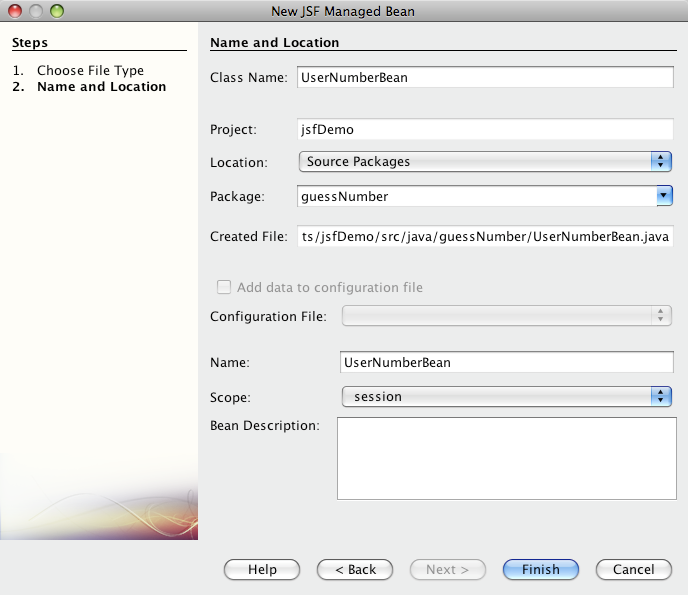
Task: Click Finish to create the bean
Action: click(541, 570)
